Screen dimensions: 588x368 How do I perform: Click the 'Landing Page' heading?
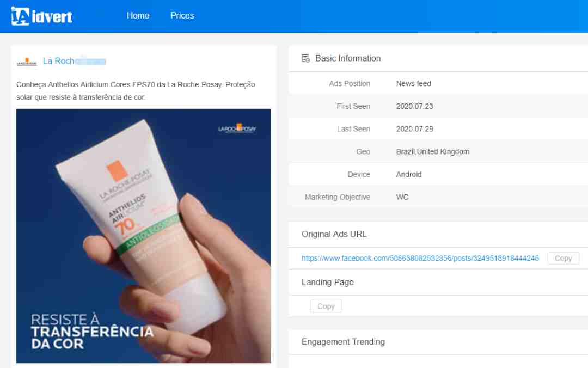tap(327, 282)
